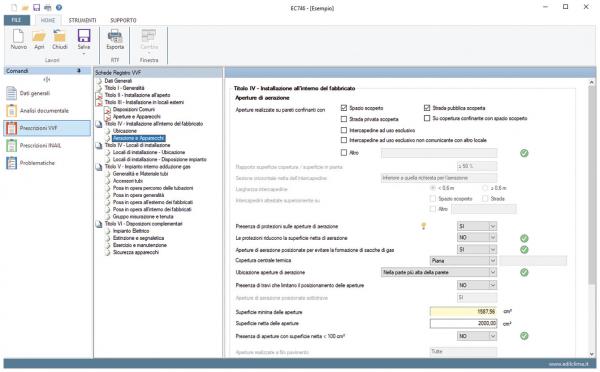Click green check beside superficie netta < 100

pyautogui.click(x=524, y=336)
